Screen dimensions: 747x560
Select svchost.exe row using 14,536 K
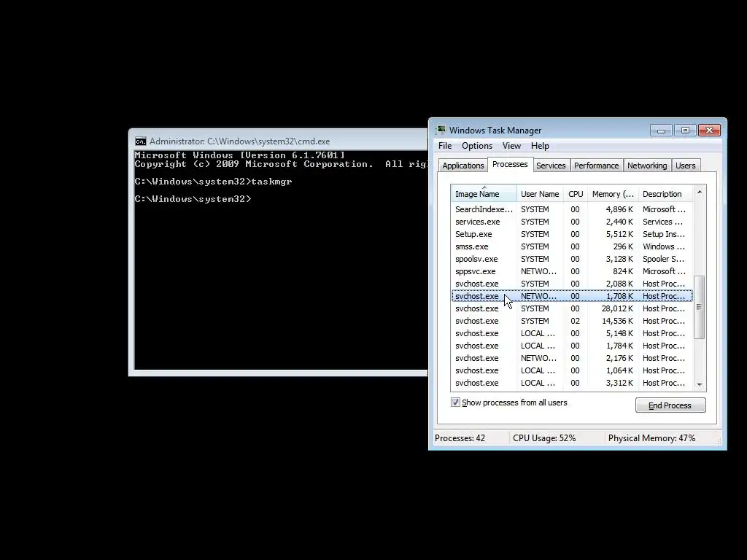click(572, 321)
